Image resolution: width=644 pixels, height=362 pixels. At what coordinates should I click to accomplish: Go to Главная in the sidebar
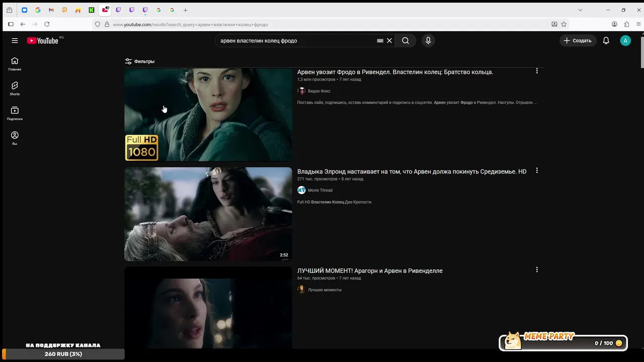(15, 64)
